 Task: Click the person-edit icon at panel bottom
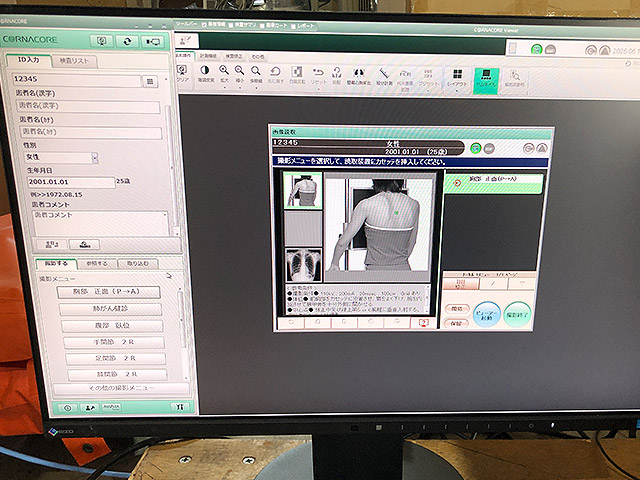pyautogui.click(x=89, y=407)
